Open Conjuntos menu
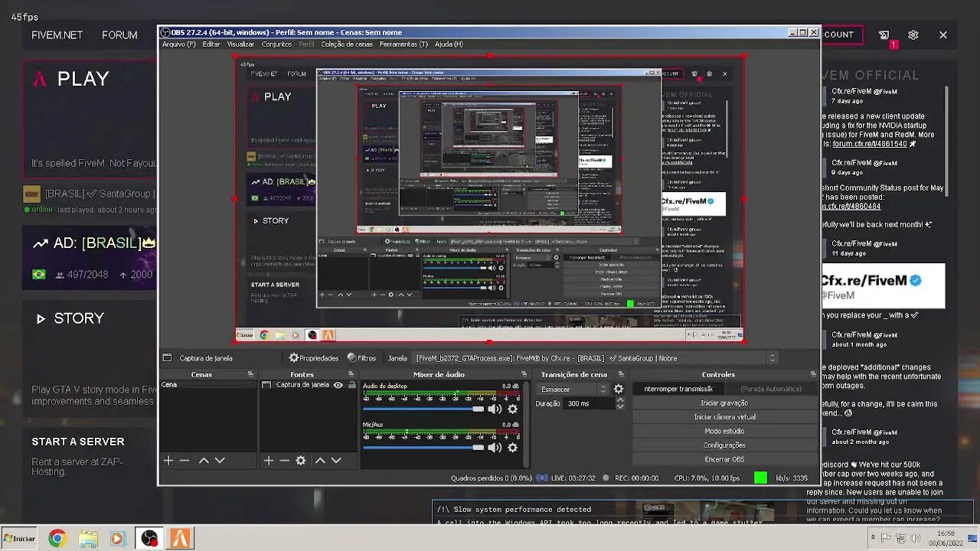This screenshot has height=551, width=980. click(x=276, y=44)
